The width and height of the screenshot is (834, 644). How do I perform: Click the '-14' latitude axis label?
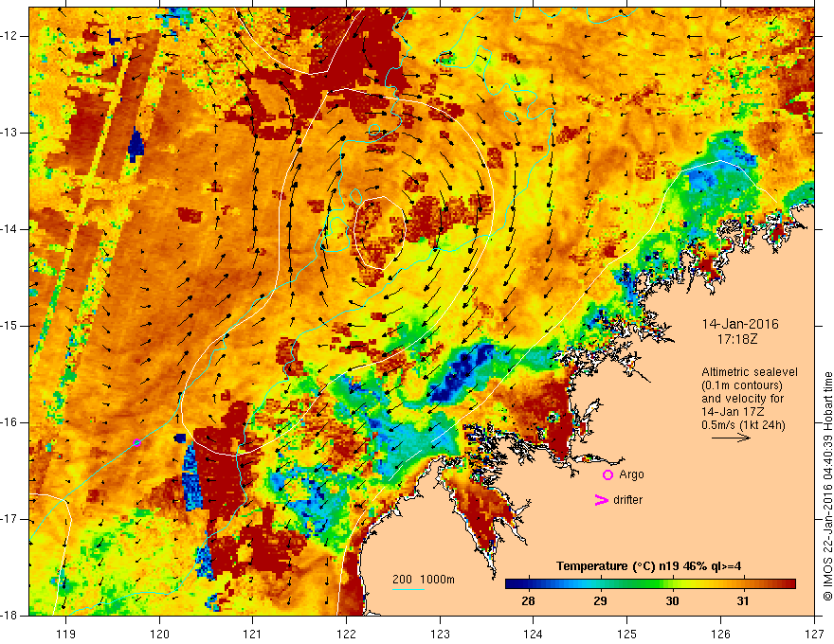pos(9,229)
